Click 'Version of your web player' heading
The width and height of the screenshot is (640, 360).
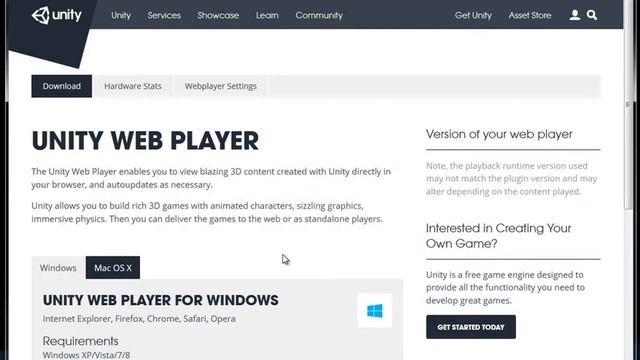[499, 134]
